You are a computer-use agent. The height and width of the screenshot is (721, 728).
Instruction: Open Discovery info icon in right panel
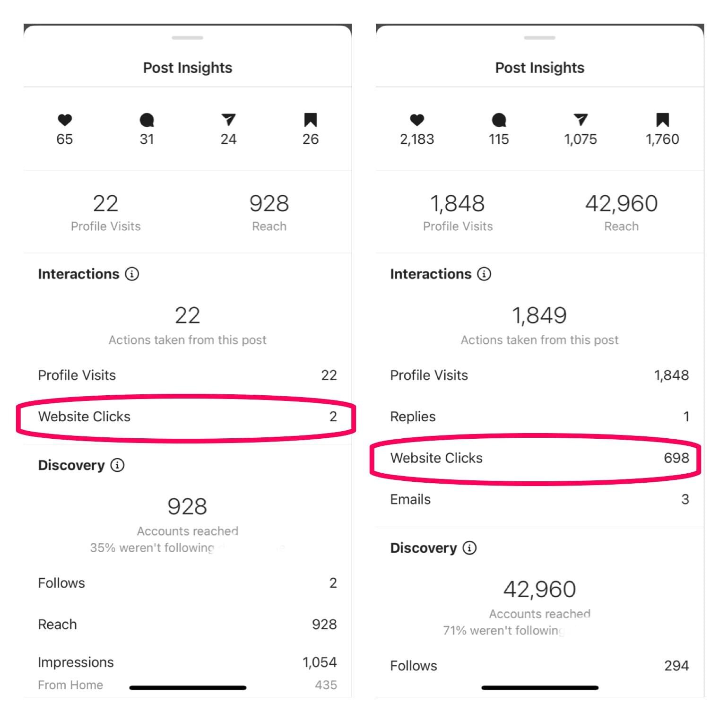coord(469,547)
